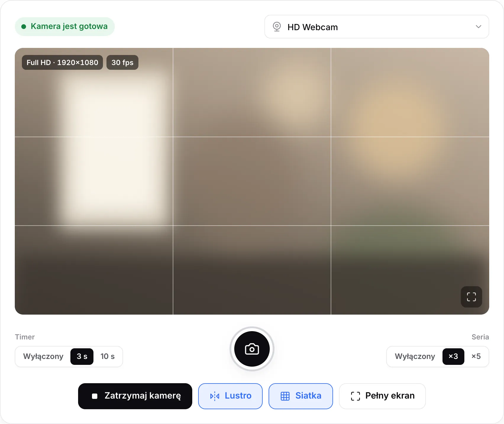Image resolution: width=504 pixels, height=424 pixels.
Task: Select the 3 s timer segment
Action: pyautogui.click(x=82, y=356)
